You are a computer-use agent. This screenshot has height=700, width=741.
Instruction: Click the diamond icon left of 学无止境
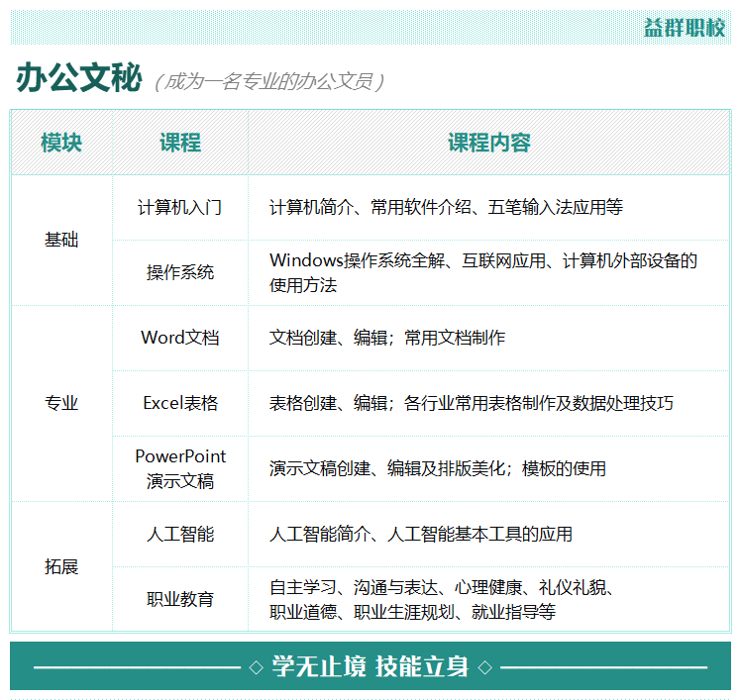click(256, 667)
